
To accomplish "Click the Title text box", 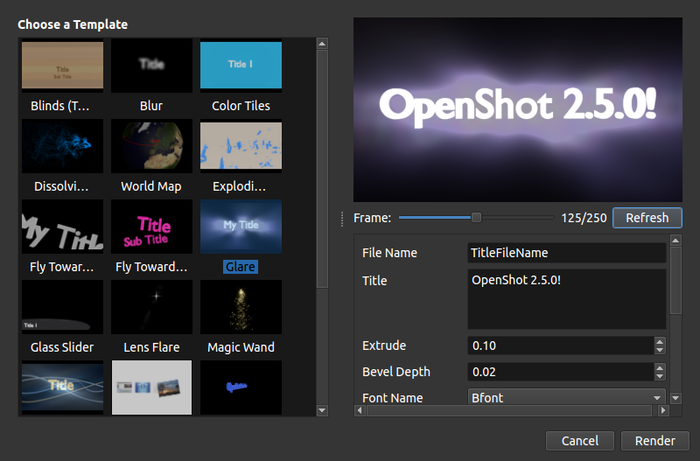I will tap(566, 298).
